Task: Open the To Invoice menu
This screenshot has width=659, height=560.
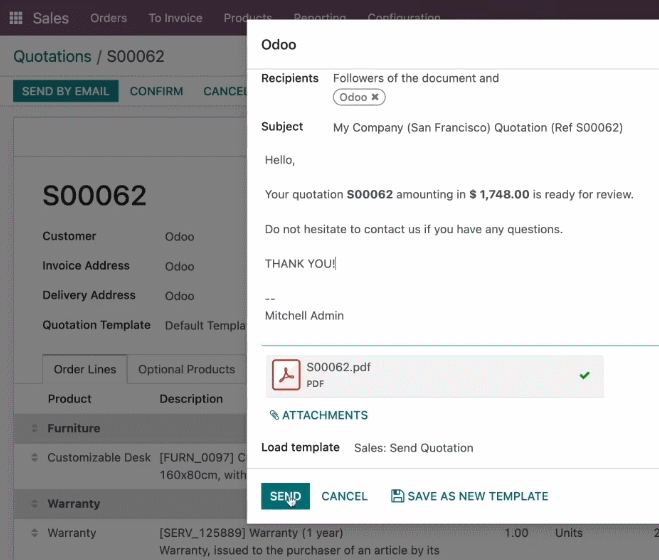Action: pyautogui.click(x=175, y=18)
